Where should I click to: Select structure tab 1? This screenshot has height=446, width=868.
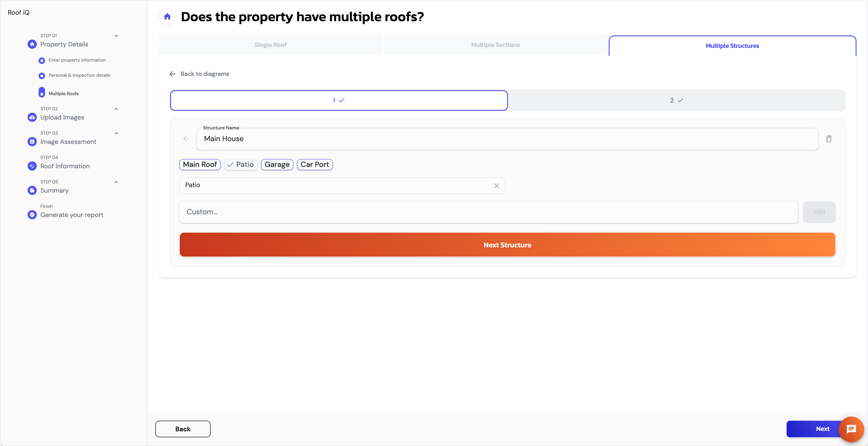(x=339, y=100)
